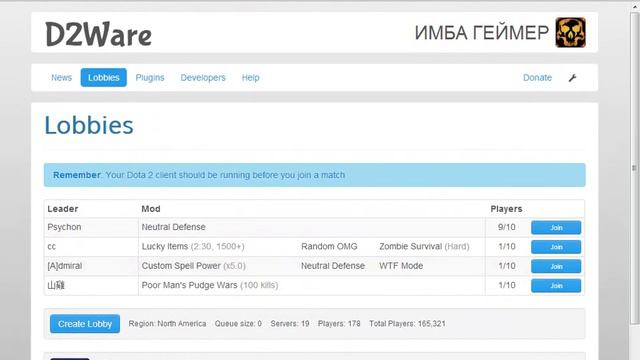Click the D2Ware logo
The width and height of the screenshot is (640, 360).
(x=98, y=34)
